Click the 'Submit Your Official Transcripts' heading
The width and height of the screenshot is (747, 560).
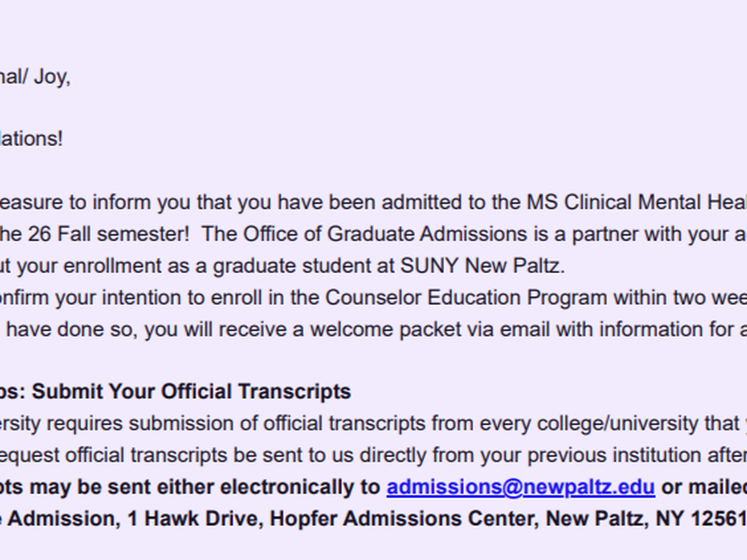click(x=230, y=391)
